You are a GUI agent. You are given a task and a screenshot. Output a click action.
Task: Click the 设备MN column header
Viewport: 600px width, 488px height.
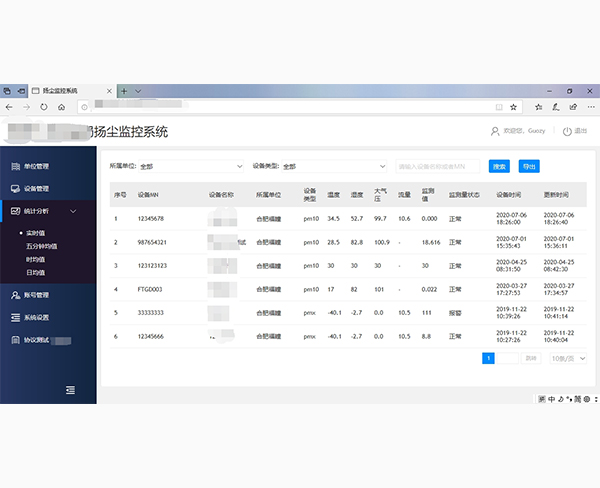coord(148,195)
